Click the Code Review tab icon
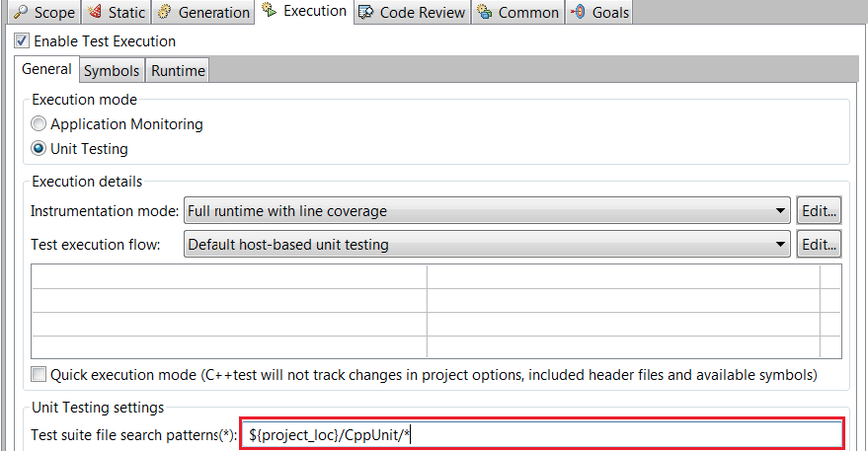The height and width of the screenshot is (451, 868). (x=365, y=12)
